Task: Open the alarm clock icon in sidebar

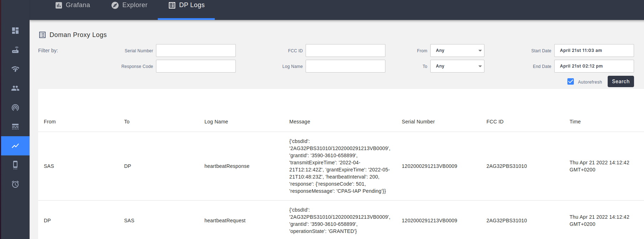Action: click(x=15, y=184)
